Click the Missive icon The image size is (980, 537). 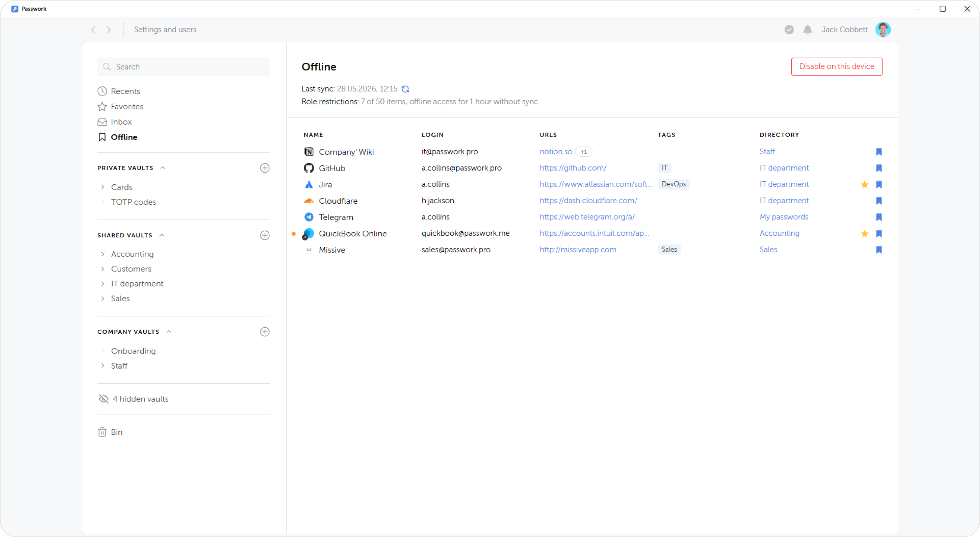(x=309, y=250)
